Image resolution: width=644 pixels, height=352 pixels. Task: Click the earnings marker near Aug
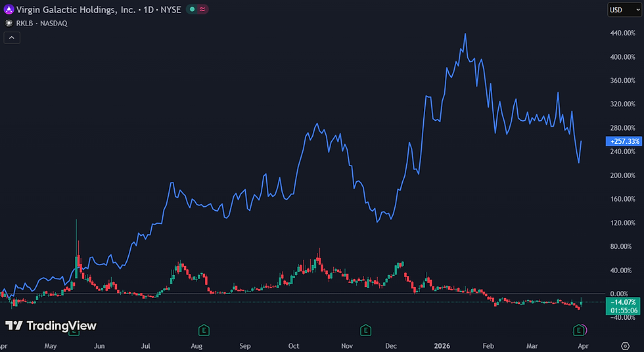pyautogui.click(x=204, y=330)
